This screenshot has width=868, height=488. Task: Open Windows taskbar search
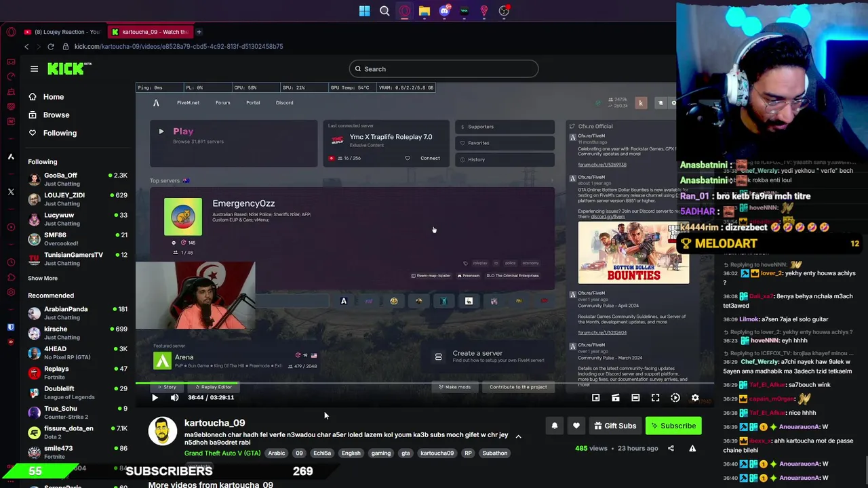(x=384, y=11)
